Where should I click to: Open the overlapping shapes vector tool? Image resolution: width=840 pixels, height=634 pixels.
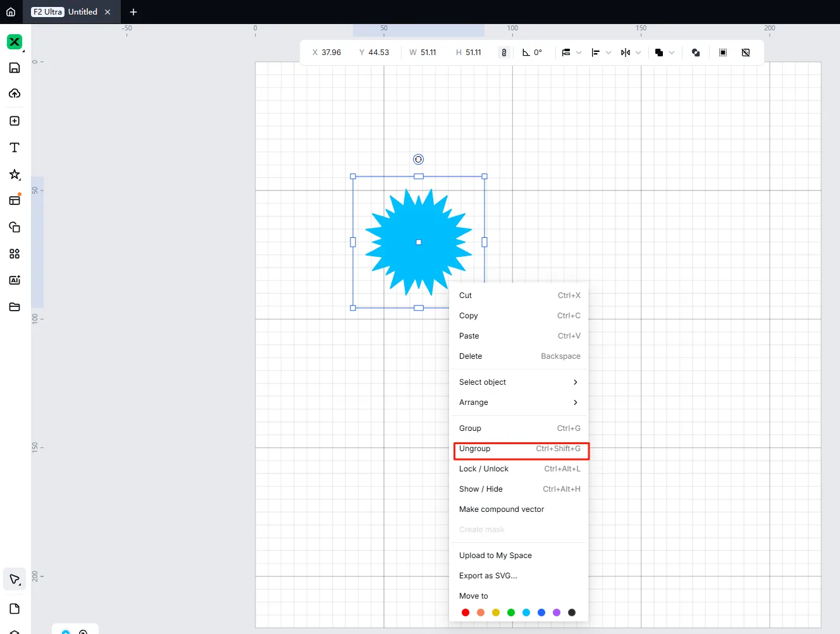click(15, 227)
